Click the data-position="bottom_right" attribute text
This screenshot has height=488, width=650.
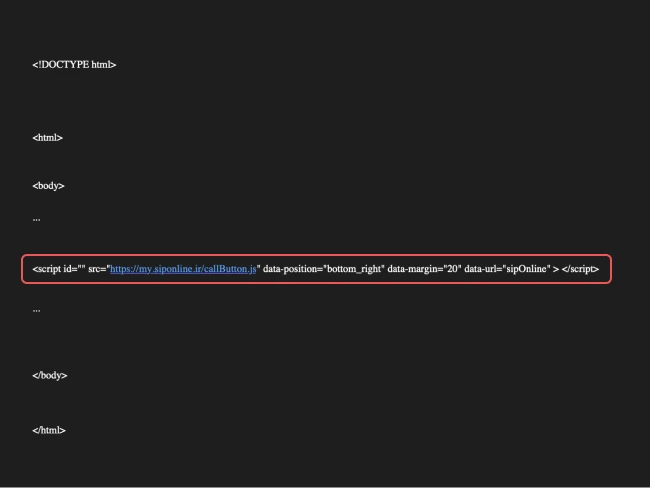tap(324, 269)
